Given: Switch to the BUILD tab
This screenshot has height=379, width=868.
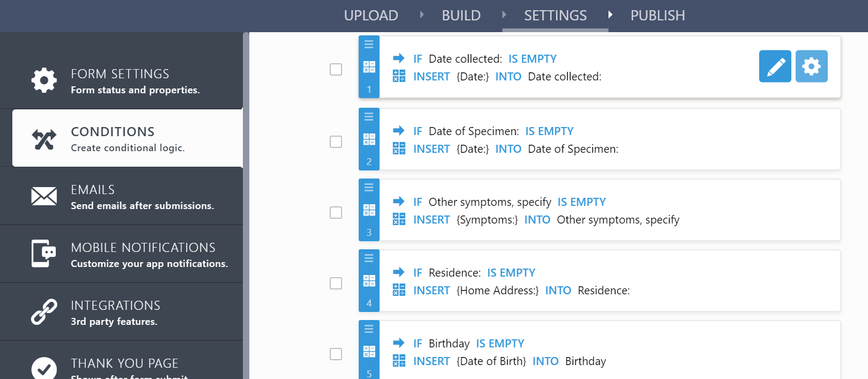Looking at the screenshot, I should tap(461, 16).
